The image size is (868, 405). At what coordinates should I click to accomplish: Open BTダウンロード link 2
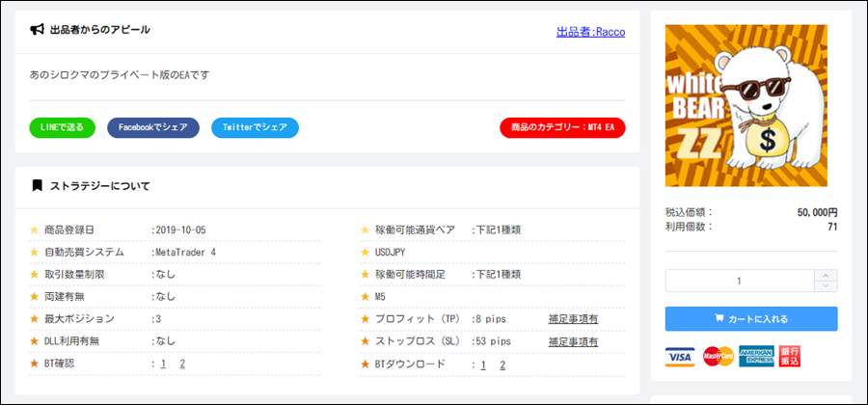502,364
